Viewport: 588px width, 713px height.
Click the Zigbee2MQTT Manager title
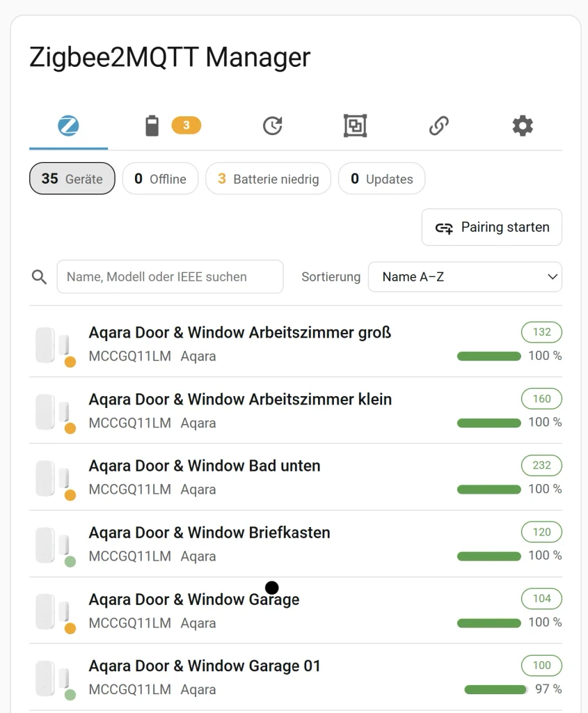(170, 57)
